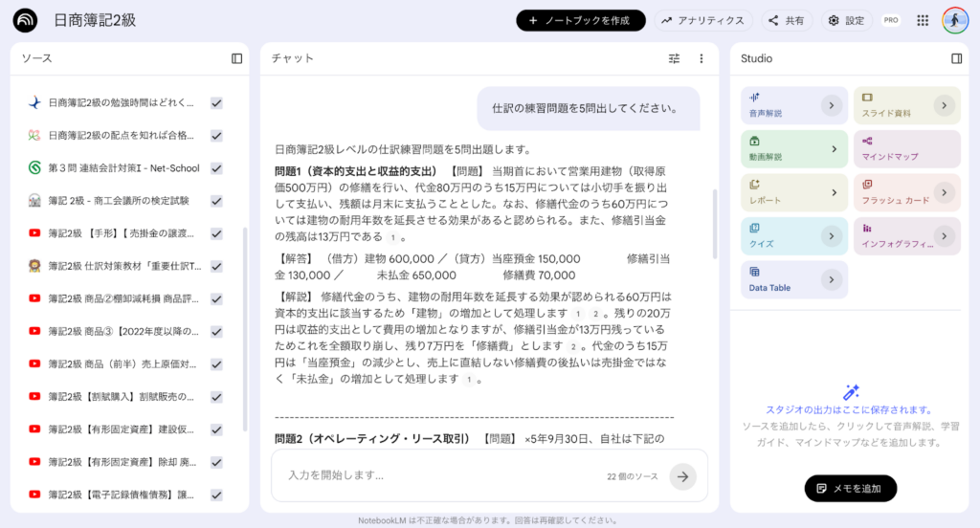Uncheck source 日商簿記2級の勉強時間はどれく...

(x=216, y=103)
